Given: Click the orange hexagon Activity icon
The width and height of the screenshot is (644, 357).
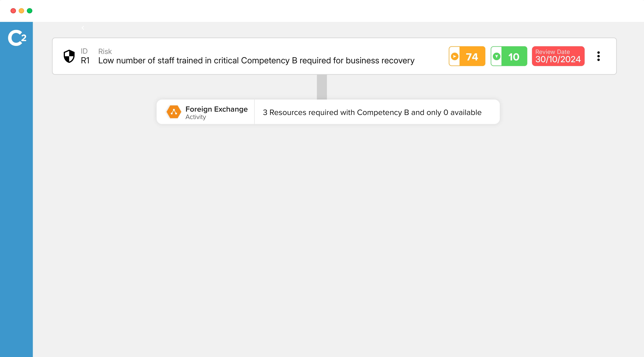Looking at the screenshot, I should click(174, 112).
